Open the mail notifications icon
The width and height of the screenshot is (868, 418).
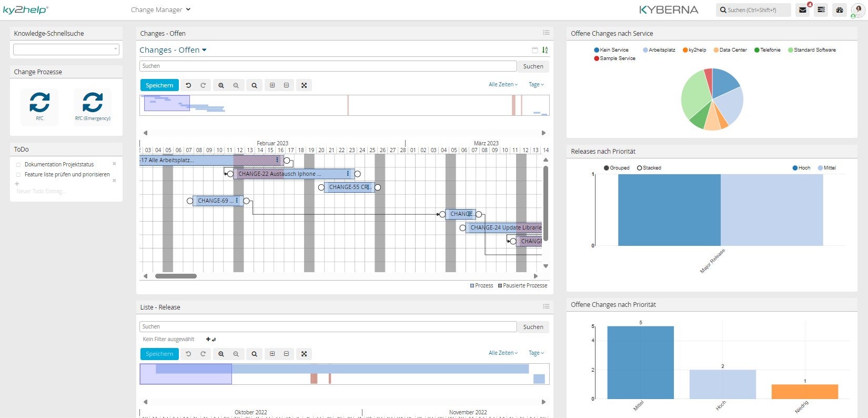click(802, 10)
